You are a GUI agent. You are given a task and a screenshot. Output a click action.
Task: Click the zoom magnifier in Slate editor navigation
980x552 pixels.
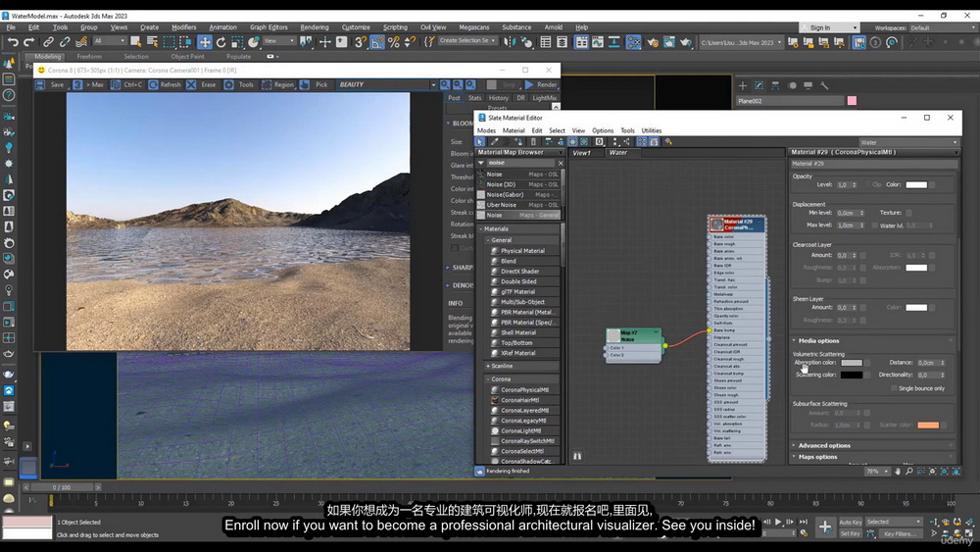[x=908, y=472]
